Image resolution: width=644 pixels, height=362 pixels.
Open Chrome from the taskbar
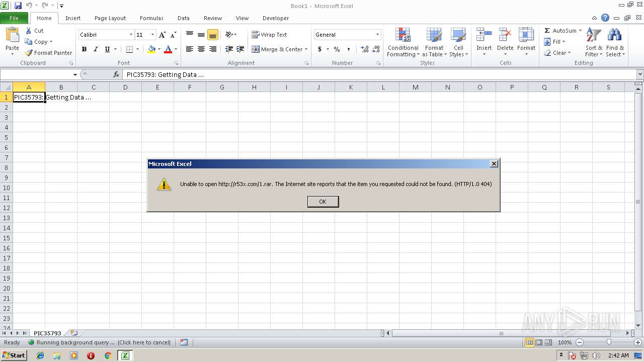click(x=108, y=355)
